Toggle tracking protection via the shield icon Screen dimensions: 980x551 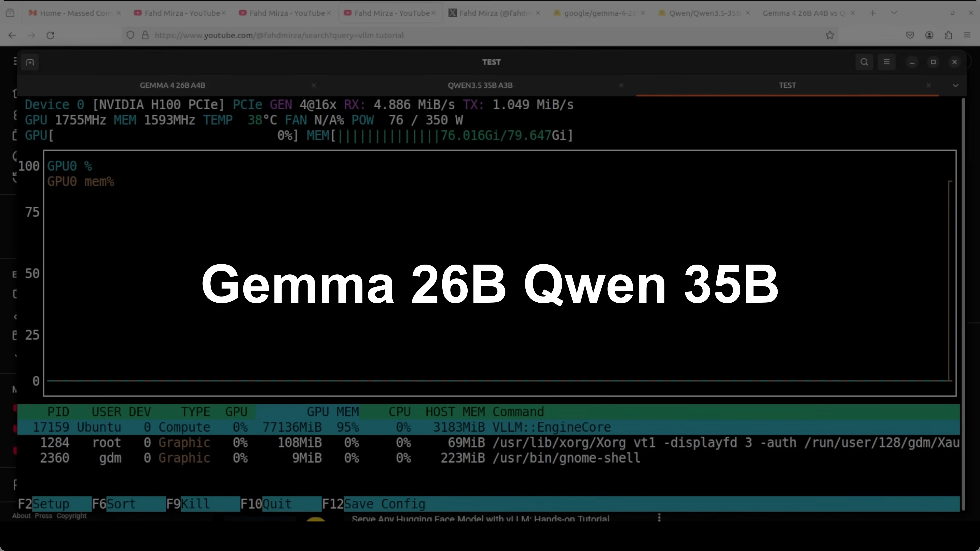pos(130,35)
